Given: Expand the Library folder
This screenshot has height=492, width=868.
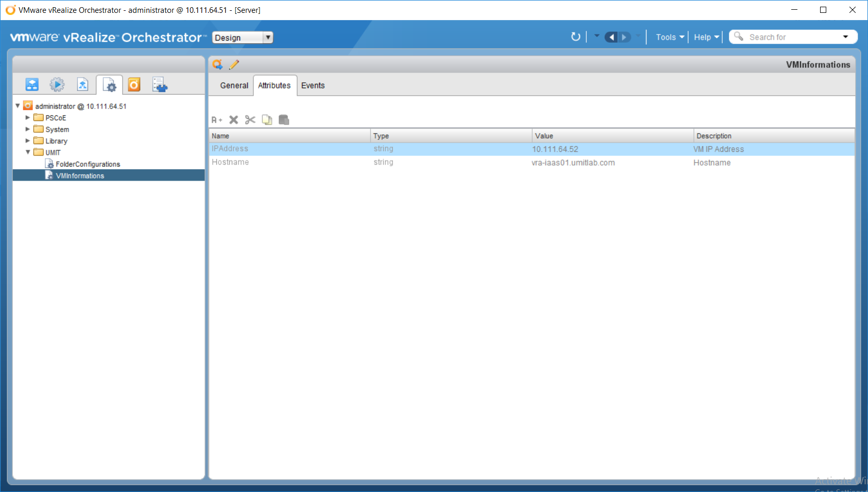Looking at the screenshot, I should tap(28, 141).
